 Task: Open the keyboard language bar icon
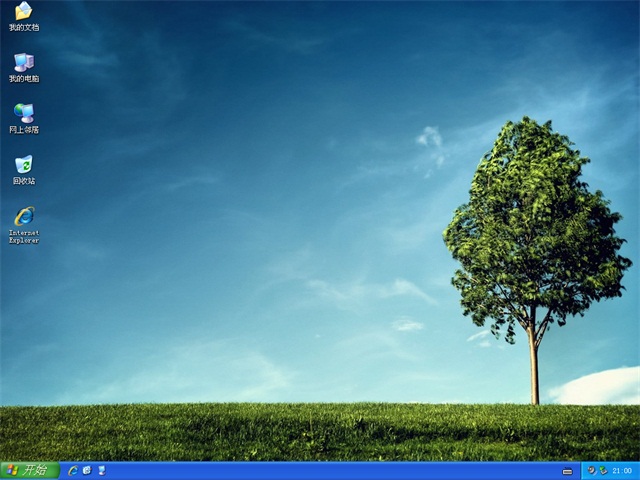point(568,471)
